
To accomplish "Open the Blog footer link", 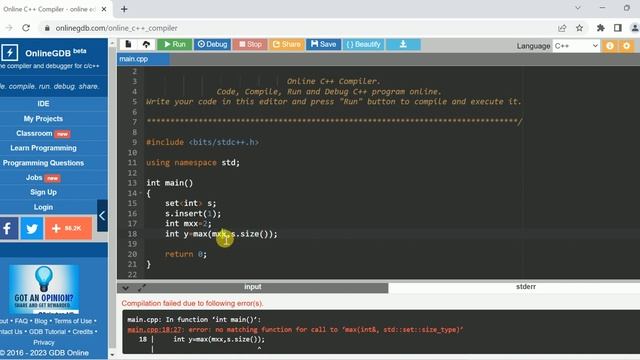I will click(x=40, y=321).
